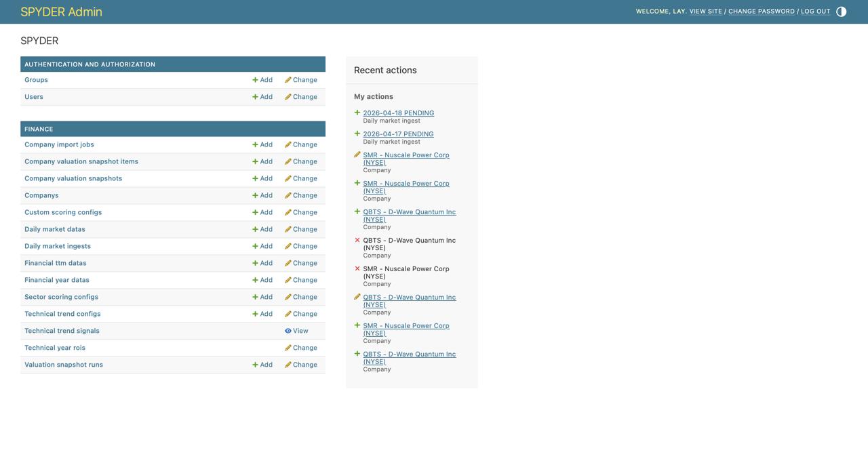Change Custom scoring configs
The width and height of the screenshot is (868, 465).
point(301,212)
